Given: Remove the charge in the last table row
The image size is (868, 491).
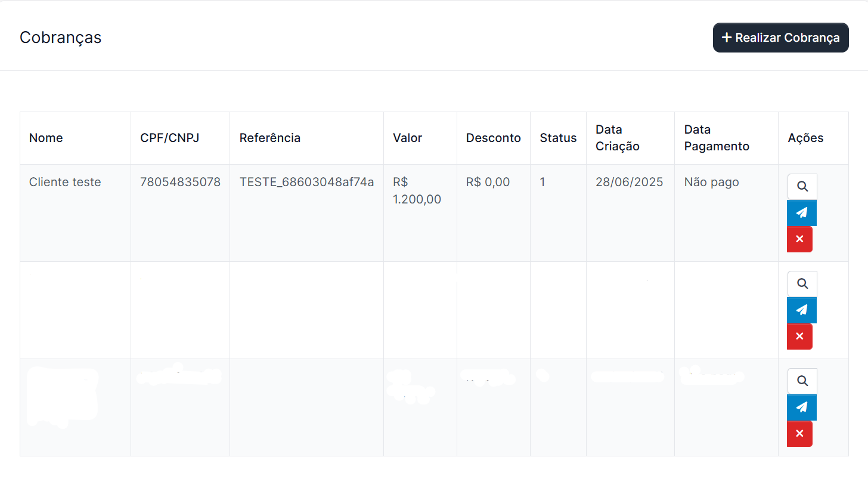Looking at the screenshot, I should [799, 434].
